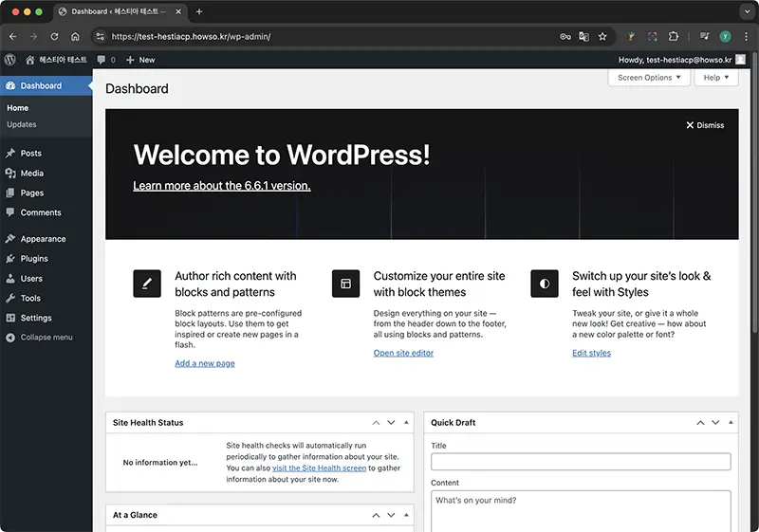Click the 'Add a new page' link
This screenshot has height=532, width=759.
pyautogui.click(x=205, y=363)
